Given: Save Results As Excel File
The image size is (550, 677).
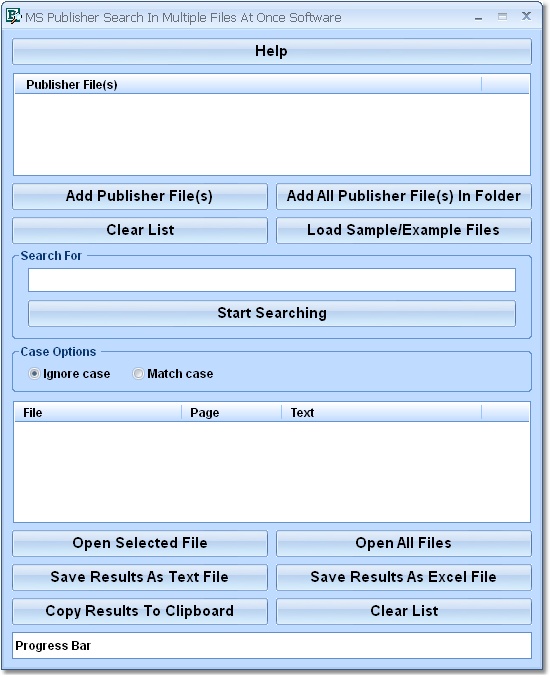Looking at the screenshot, I should [404, 577].
